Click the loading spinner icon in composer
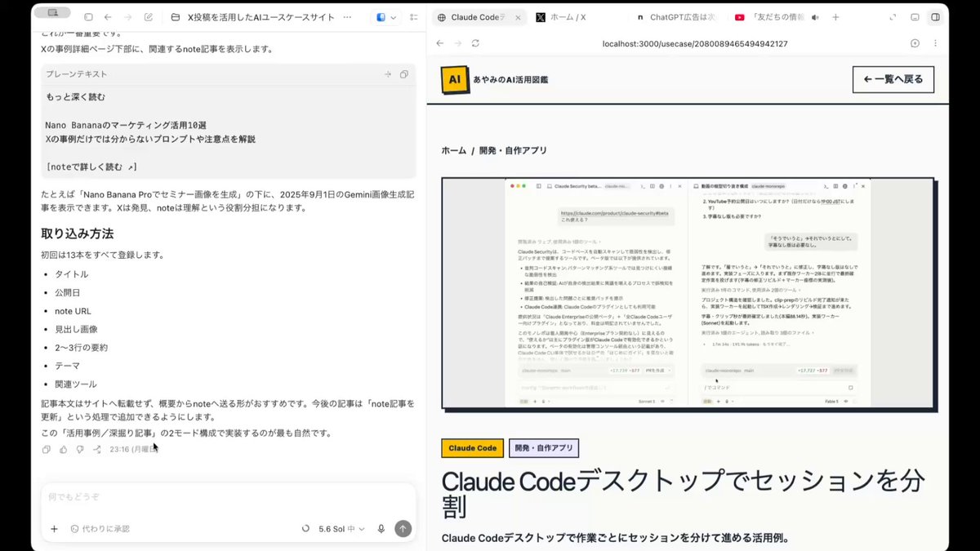Screen dimensions: 980x551 pyautogui.click(x=305, y=529)
